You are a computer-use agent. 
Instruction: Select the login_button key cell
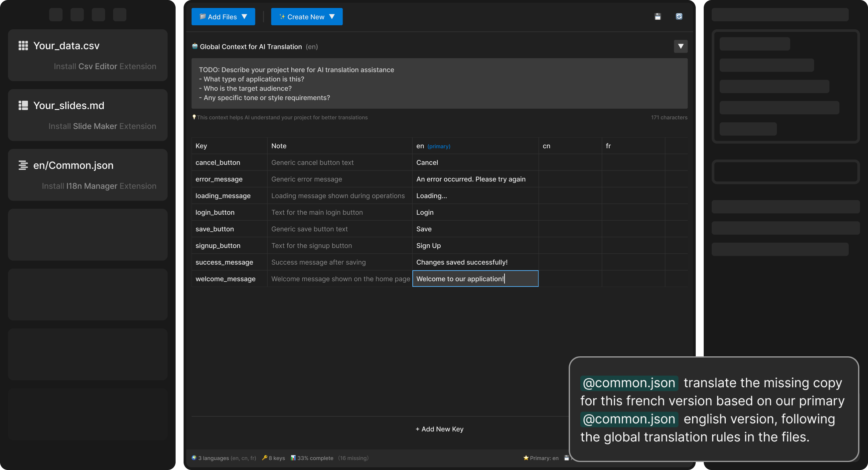coord(229,212)
